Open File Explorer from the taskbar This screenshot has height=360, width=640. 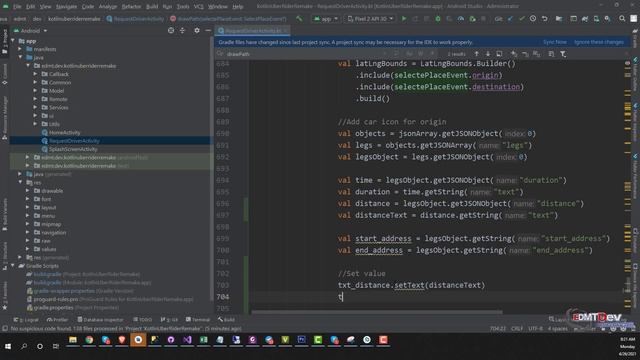click(x=73, y=340)
